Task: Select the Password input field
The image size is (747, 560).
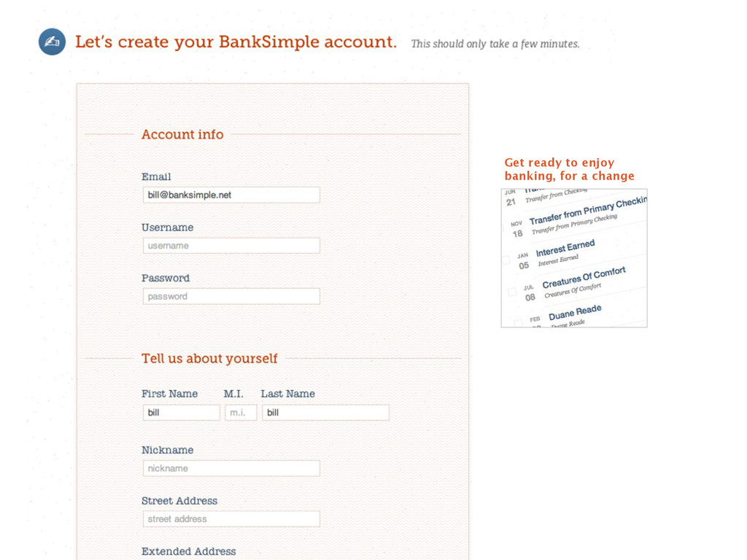Action: coord(231,296)
